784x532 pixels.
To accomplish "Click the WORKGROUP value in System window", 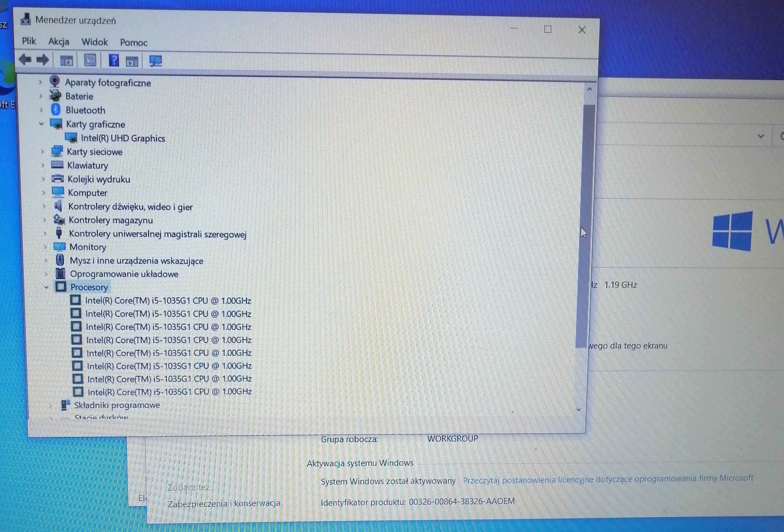I will pos(452,439).
